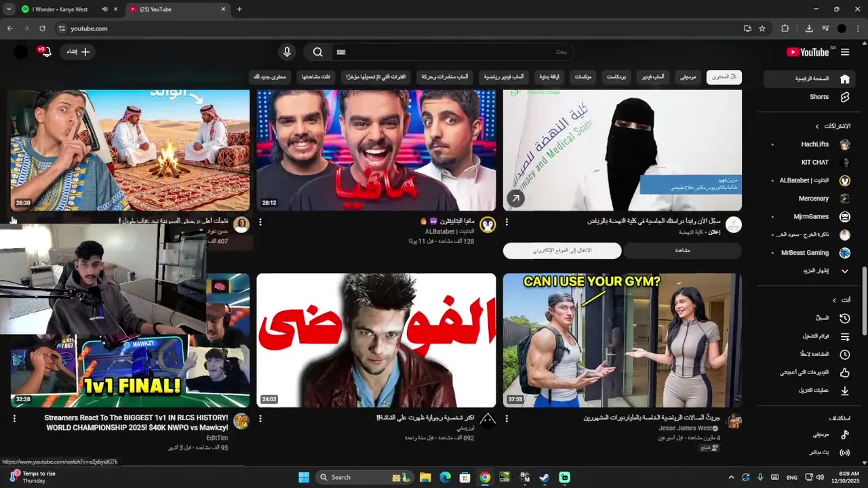Open the YouTube hamburger guide menu
Image resolution: width=868 pixels, height=488 pixels.
(x=844, y=52)
